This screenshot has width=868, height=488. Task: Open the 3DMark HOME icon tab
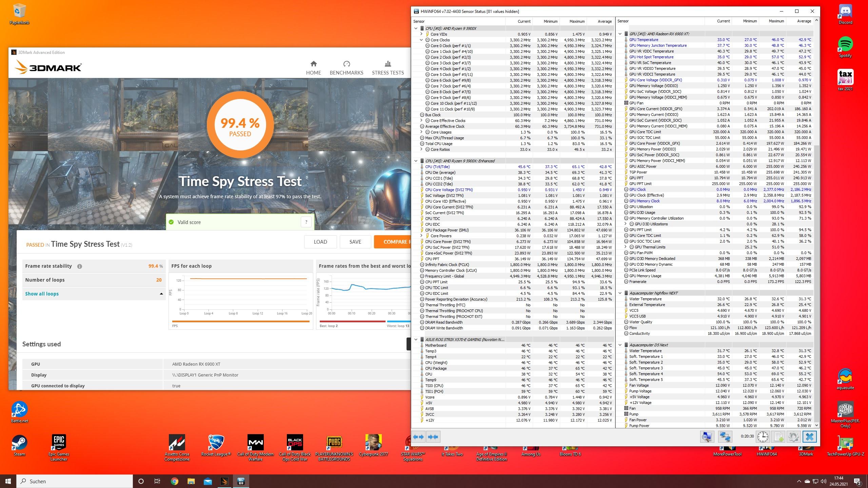(x=313, y=68)
